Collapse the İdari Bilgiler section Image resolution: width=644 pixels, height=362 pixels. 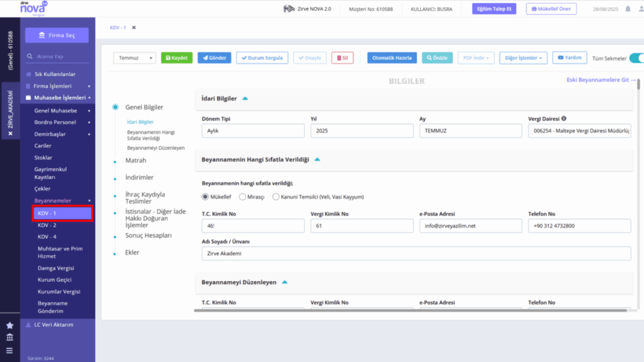(x=245, y=99)
